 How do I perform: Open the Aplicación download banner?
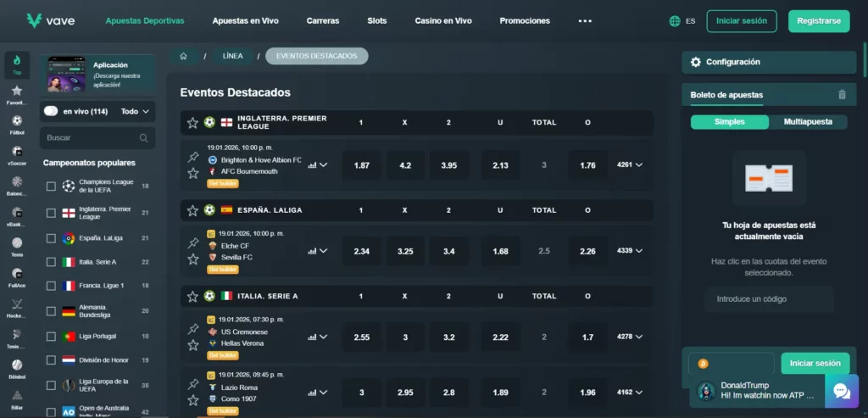point(97,75)
